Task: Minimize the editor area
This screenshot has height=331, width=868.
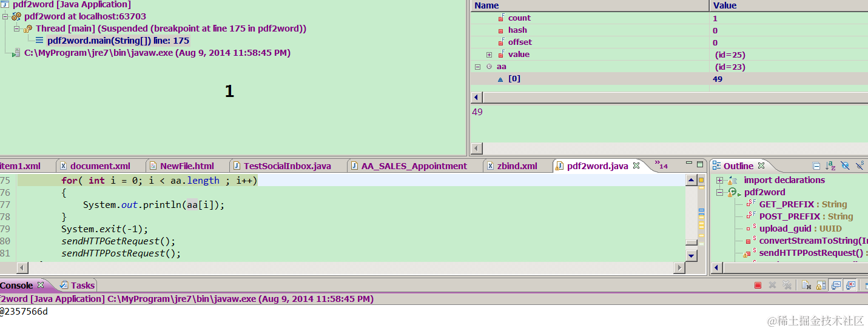Action: click(688, 164)
